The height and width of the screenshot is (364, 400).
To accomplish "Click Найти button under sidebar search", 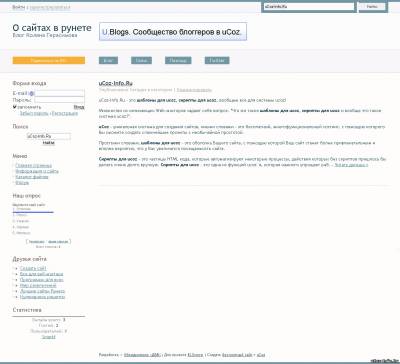I will tap(49, 143).
